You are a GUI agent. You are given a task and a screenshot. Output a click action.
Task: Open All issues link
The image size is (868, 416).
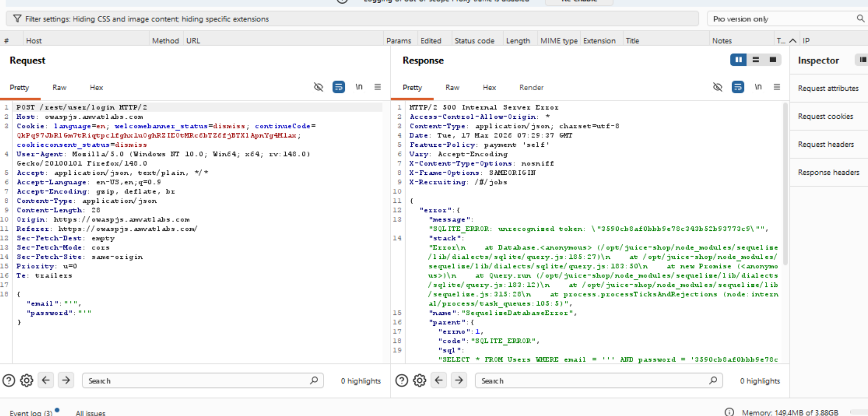[90, 413]
